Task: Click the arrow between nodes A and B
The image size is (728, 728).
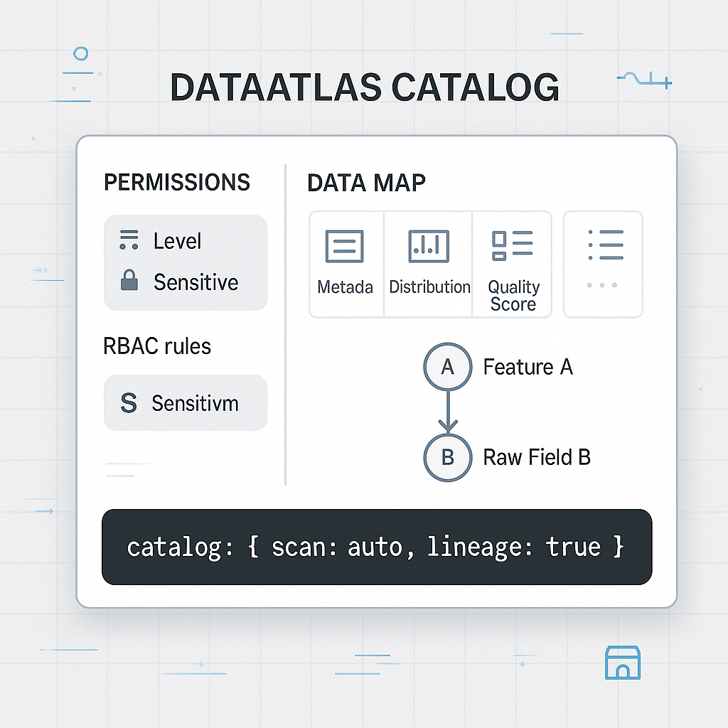Action: tap(447, 412)
